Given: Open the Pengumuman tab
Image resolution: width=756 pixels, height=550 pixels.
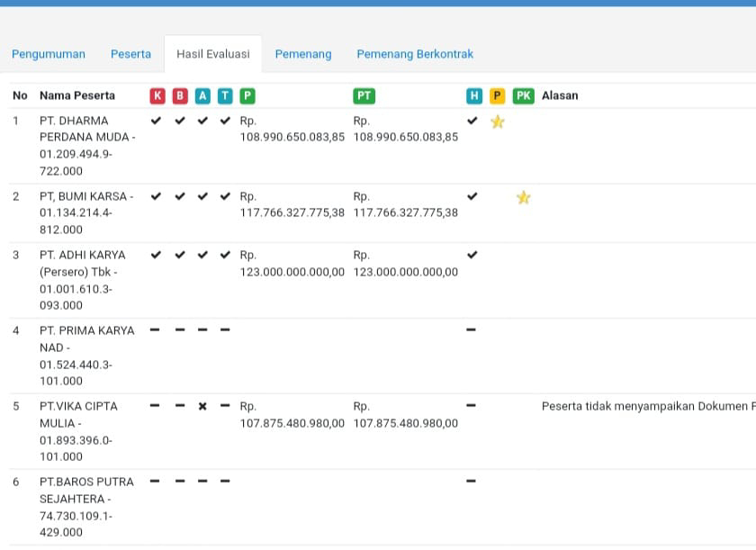Looking at the screenshot, I should point(49,54).
